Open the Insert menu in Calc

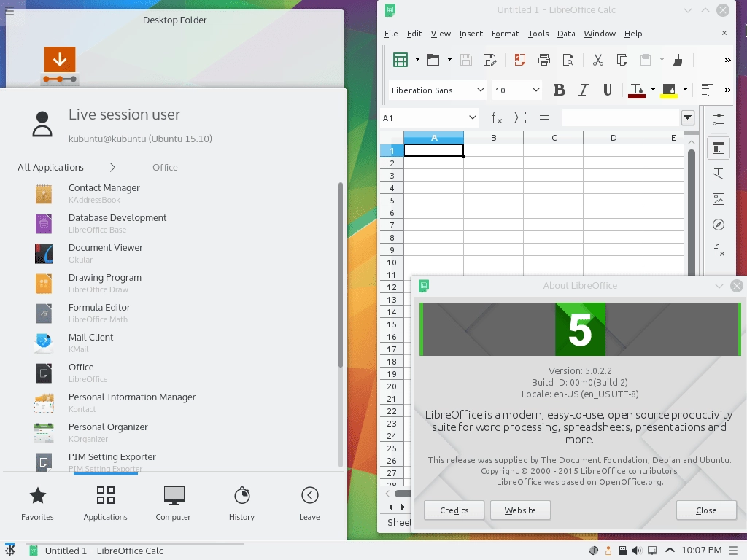point(471,34)
